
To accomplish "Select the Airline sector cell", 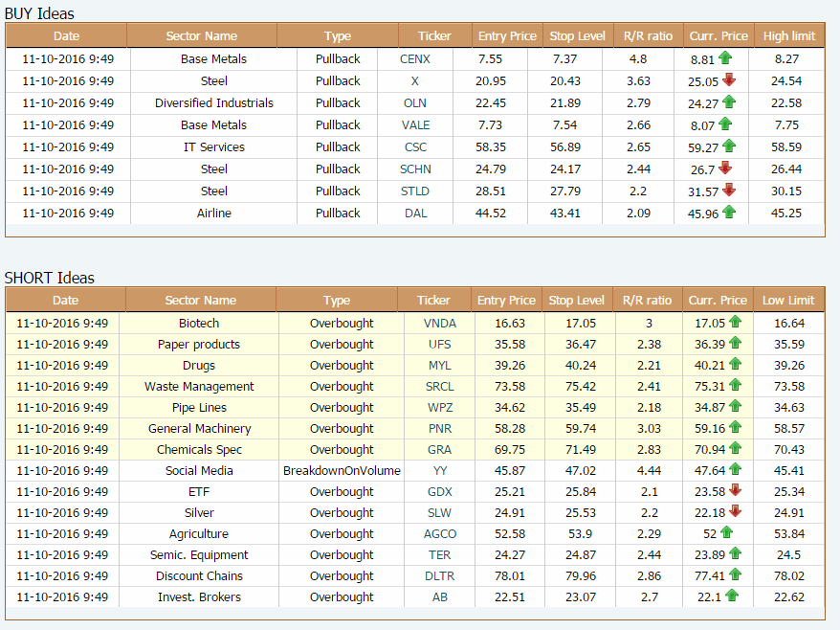I will (213, 213).
